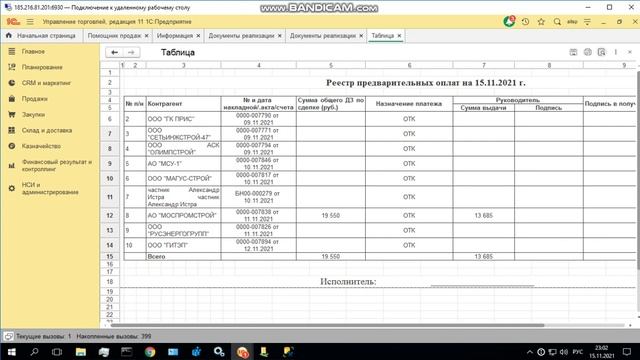Open the Закупки section
This screenshot has width=640, height=360.
click(x=33, y=115)
